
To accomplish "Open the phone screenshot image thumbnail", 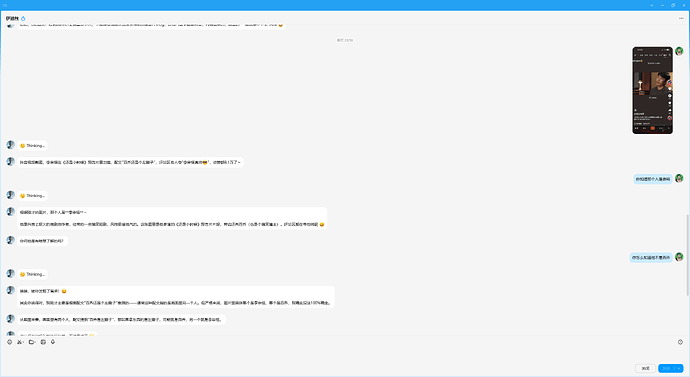I will click(652, 90).
